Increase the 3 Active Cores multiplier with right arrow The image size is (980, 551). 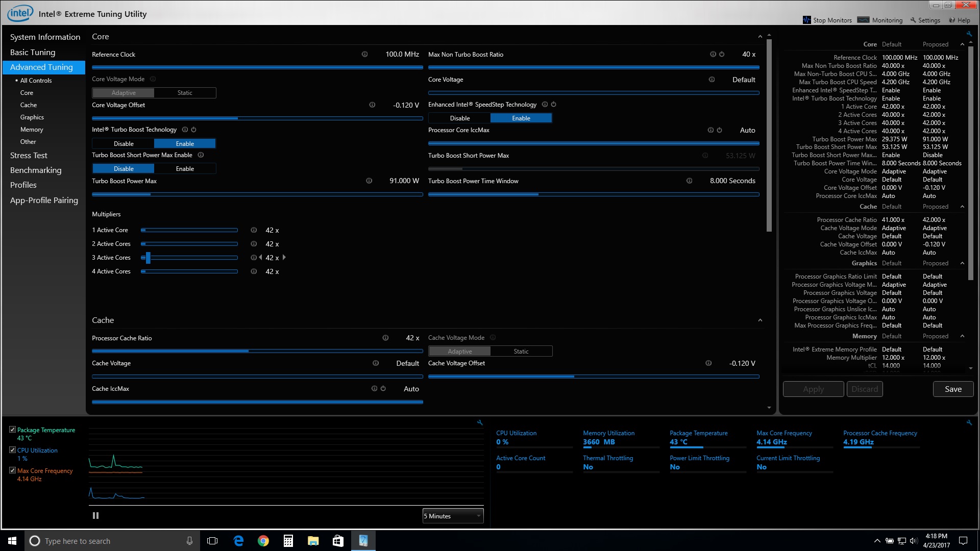(x=284, y=258)
